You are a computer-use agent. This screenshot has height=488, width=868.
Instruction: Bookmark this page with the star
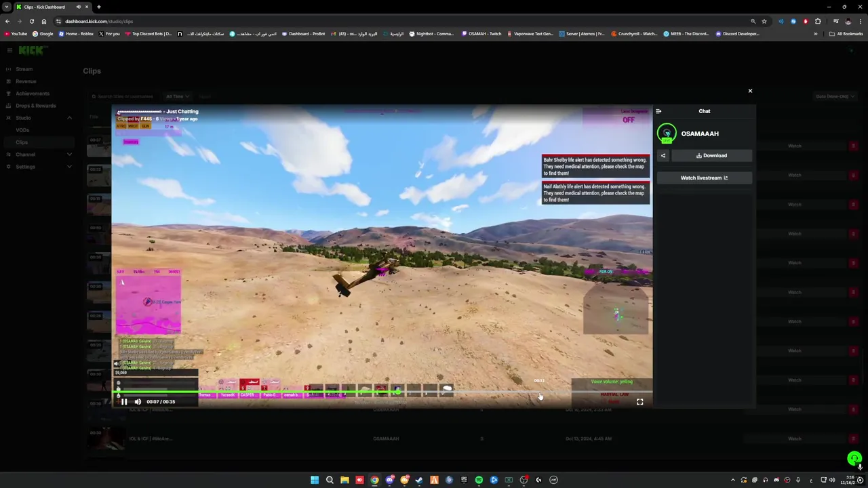point(764,21)
